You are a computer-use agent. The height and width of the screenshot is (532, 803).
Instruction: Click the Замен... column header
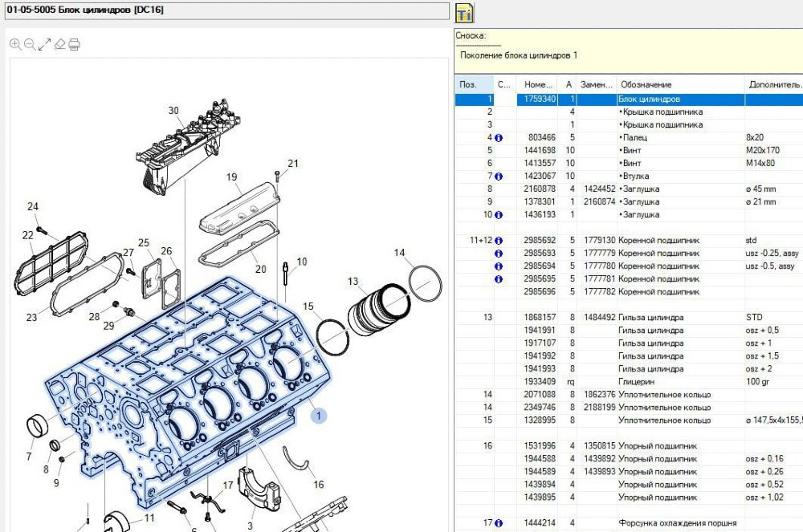click(x=597, y=84)
